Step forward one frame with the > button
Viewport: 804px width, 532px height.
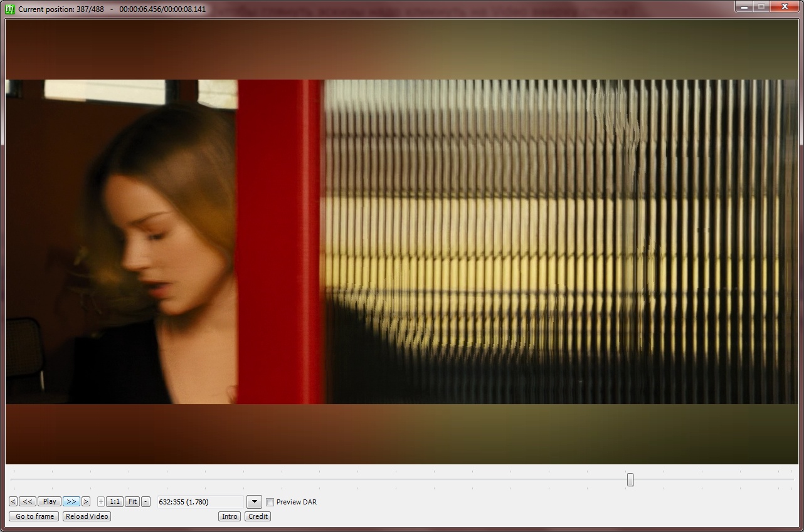pyautogui.click(x=86, y=501)
